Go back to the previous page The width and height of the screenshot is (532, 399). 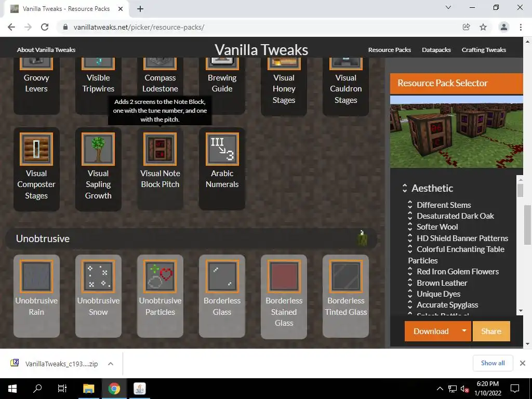11,27
